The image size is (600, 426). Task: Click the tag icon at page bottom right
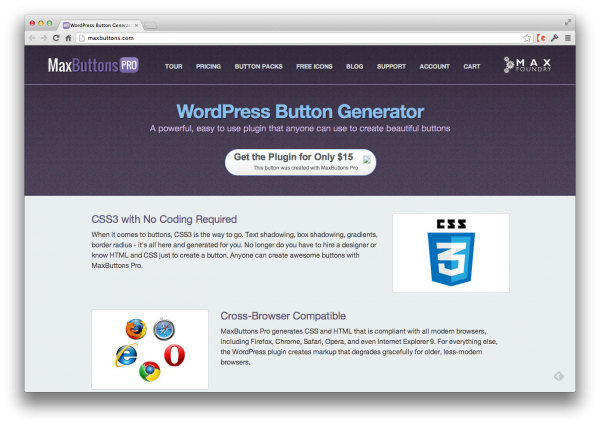point(559,376)
